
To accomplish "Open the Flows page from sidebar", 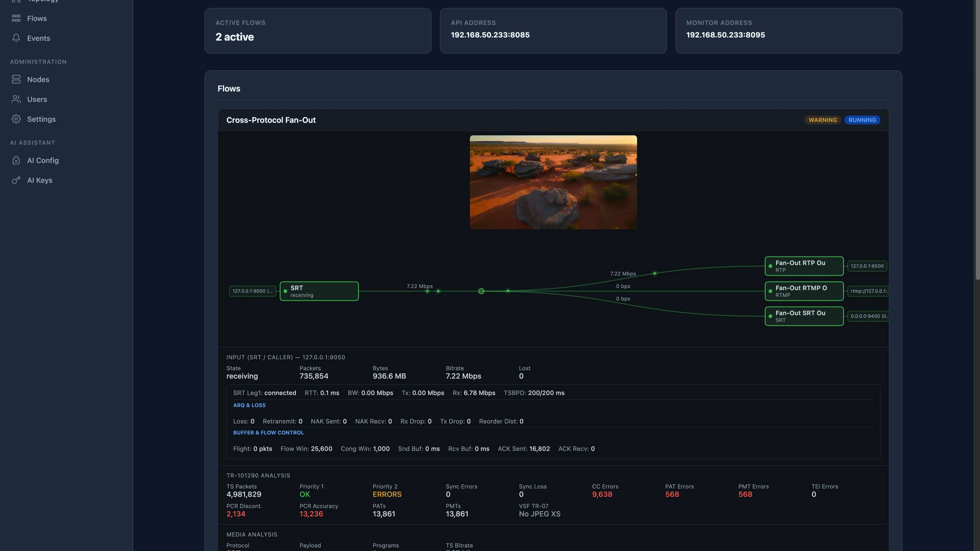I will [37, 18].
